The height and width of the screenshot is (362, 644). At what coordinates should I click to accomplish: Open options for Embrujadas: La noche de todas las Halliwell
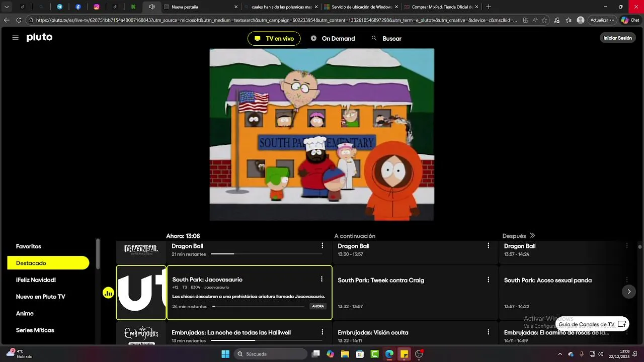click(322, 332)
